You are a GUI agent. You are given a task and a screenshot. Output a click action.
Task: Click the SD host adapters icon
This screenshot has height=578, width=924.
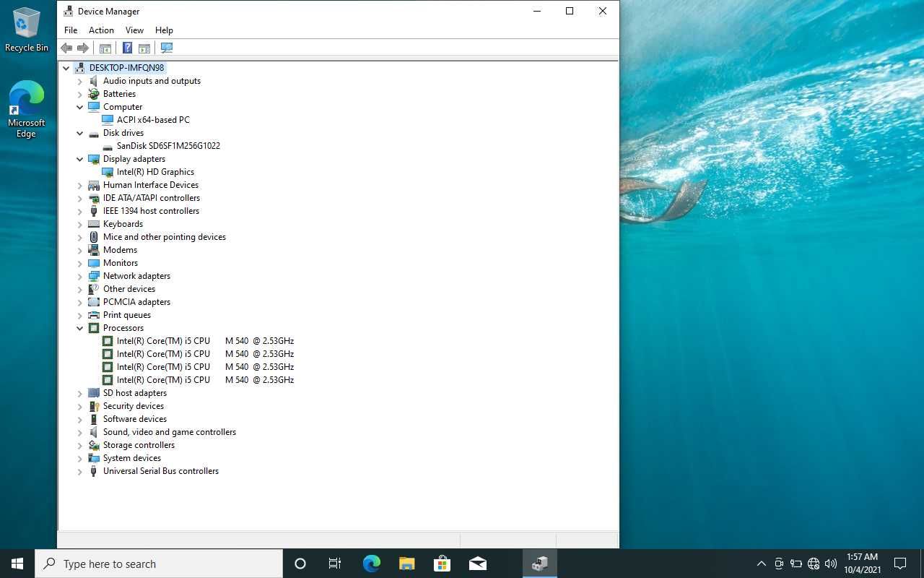pyautogui.click(x=94, y=393)
